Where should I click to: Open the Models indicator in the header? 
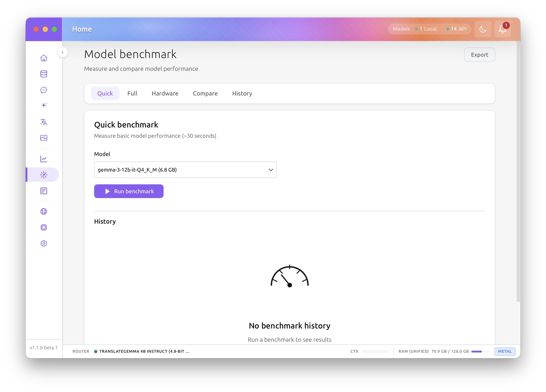(x=401, y=29)
